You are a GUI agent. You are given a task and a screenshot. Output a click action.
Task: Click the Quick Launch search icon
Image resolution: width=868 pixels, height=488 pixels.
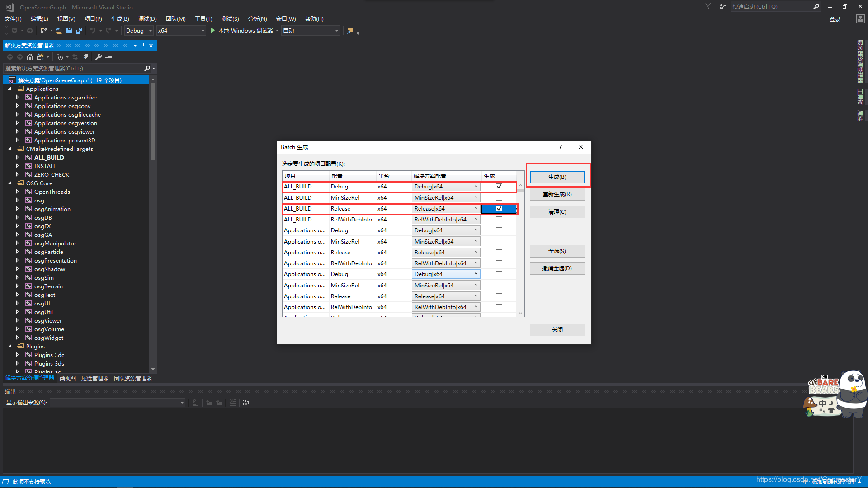click(x=816, y=6)
